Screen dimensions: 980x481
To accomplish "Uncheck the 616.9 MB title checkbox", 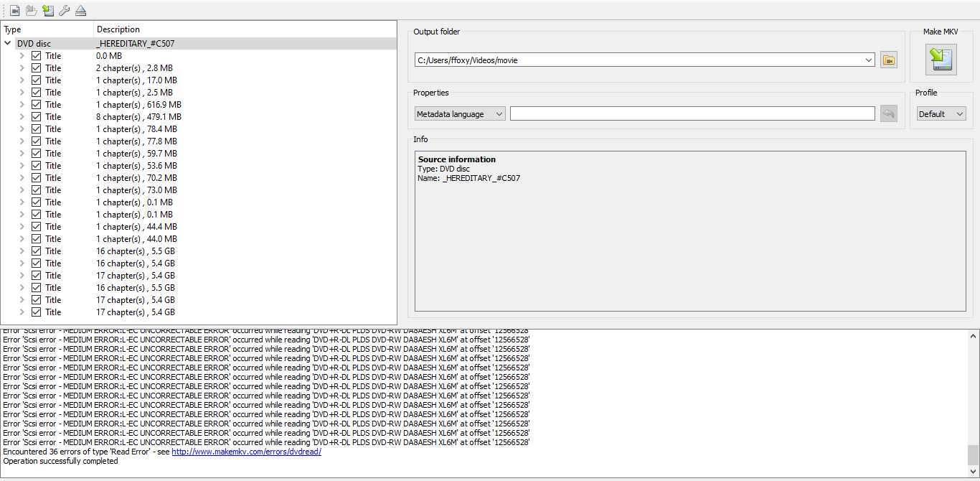I will 36,105.
